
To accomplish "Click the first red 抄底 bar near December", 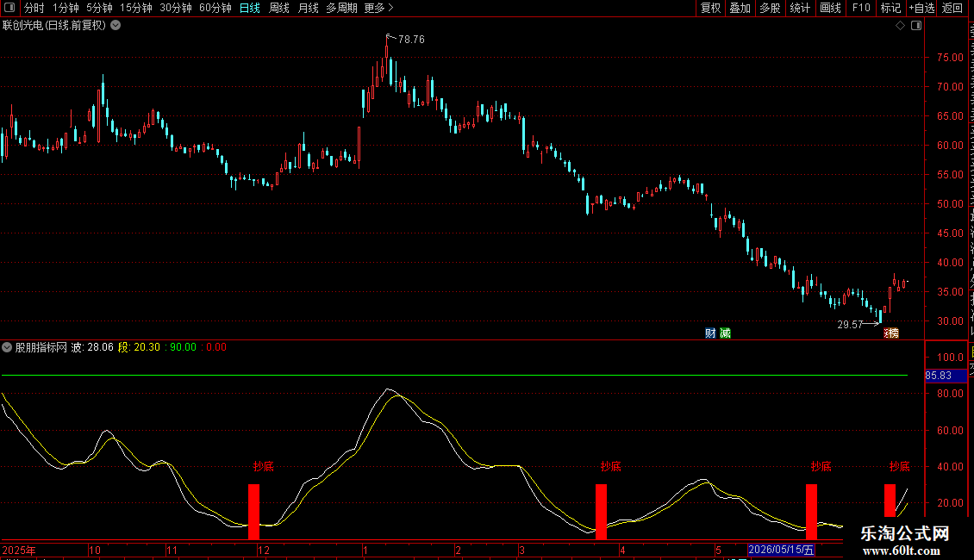I will [x=253, y=512].
